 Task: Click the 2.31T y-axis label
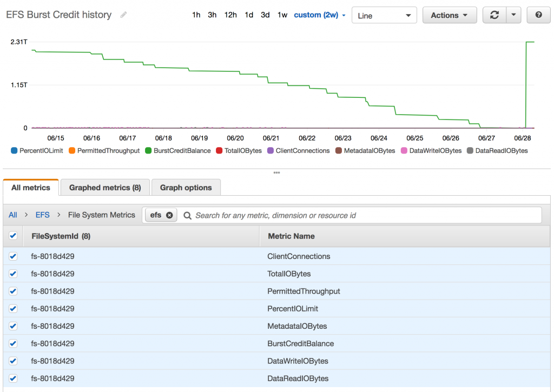click(19, 42)
